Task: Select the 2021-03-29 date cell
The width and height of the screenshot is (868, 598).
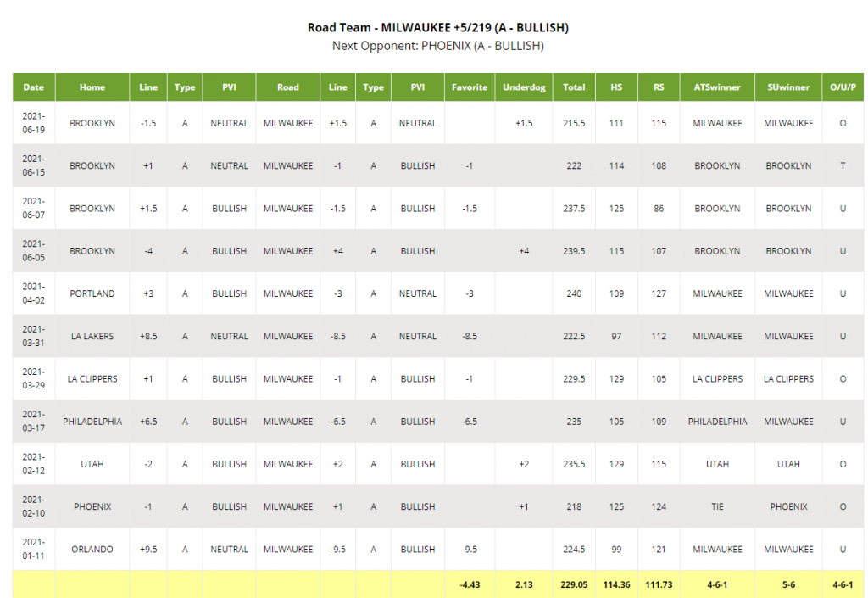Action: (34, 378)
